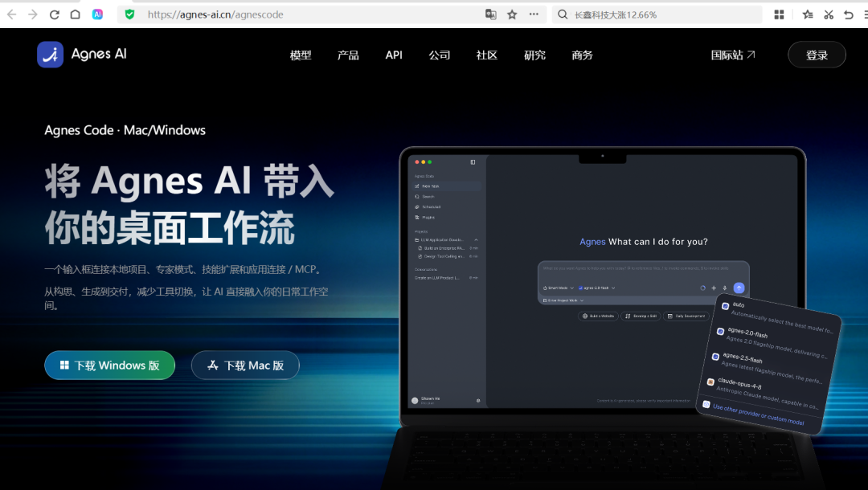Open the 研究 navigation menu
This screenshot has height=490, width=868.
(534, 55)
